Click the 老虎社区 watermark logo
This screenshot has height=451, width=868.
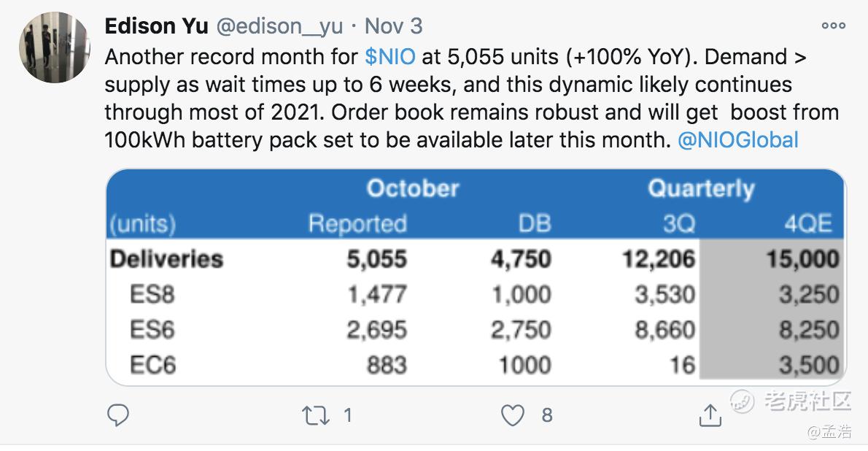pyautogui.click(x=790, y=401)
